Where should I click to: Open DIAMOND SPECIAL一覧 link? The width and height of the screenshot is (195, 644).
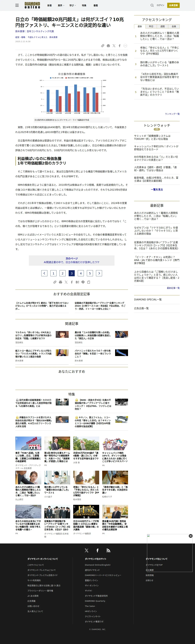coord(148,299)
